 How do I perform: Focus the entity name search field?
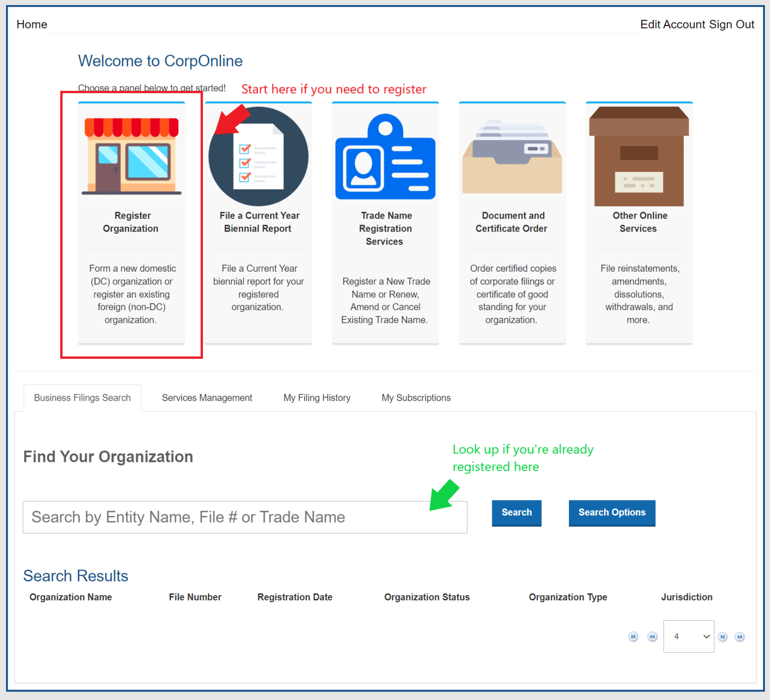245,517
